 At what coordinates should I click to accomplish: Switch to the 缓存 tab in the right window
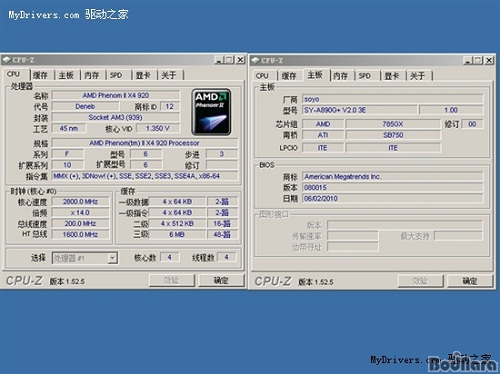(x=289, y=76)
